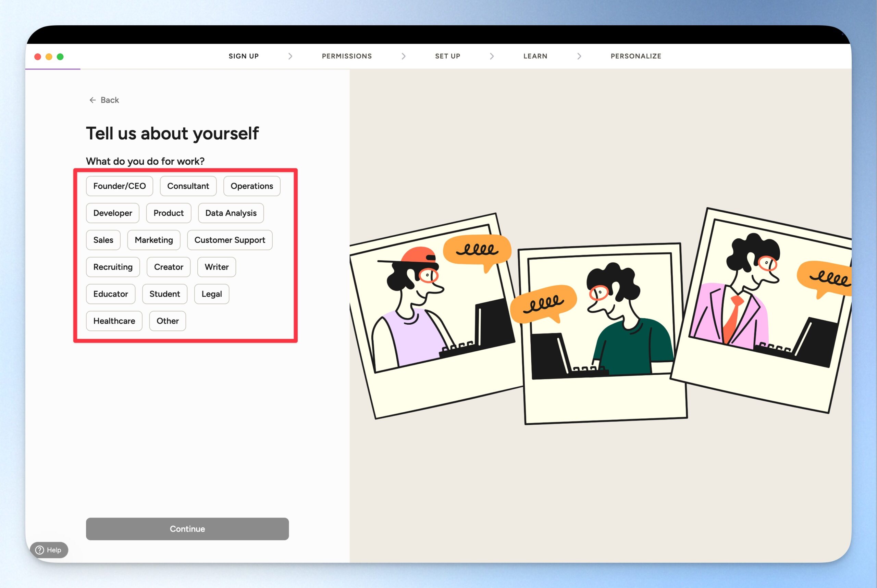The width and height of the screenshot is (877, 588).
Task: Select the Marketing role
Action: click(154, 240)
